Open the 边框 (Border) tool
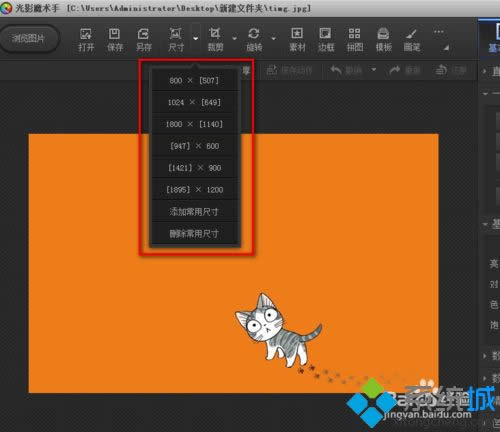500x432 pixels. point(326,40)
